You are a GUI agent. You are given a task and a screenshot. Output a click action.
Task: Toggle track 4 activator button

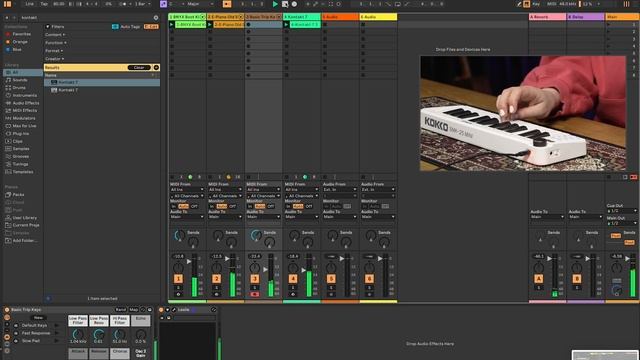(x=293, y=279)
